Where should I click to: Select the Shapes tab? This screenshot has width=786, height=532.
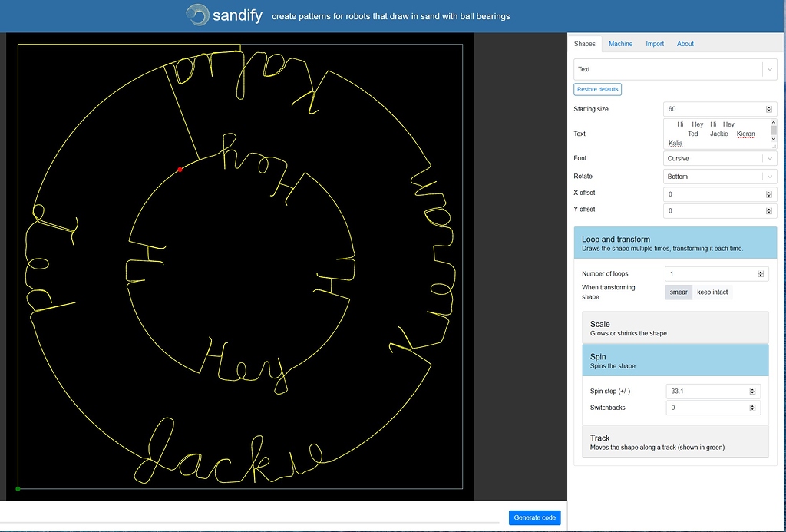click(585, 44)
